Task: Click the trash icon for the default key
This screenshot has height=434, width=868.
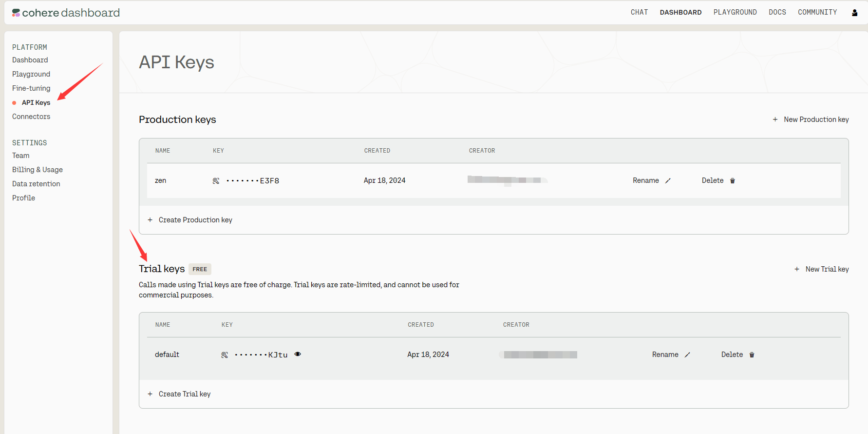Action: (752, 355)
